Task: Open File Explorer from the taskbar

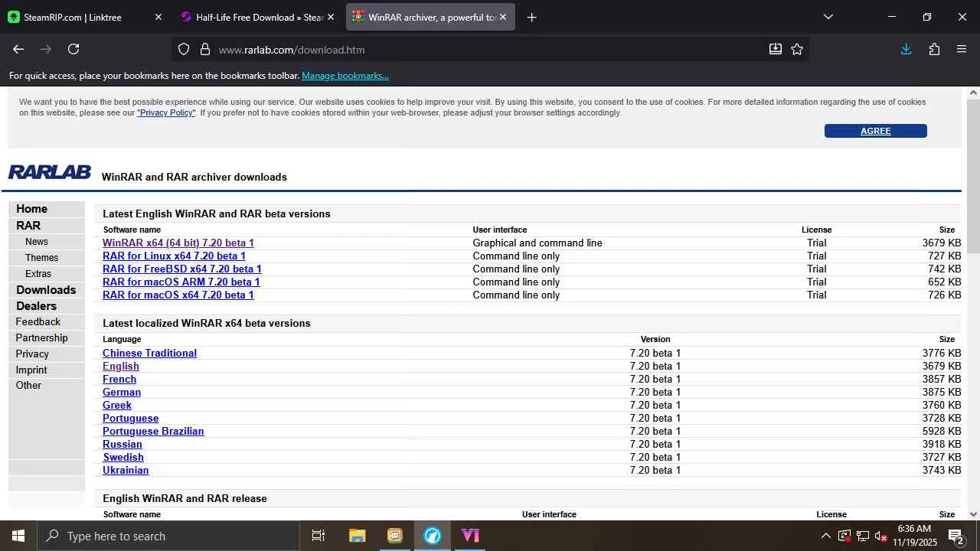Action: coord(357,536)
